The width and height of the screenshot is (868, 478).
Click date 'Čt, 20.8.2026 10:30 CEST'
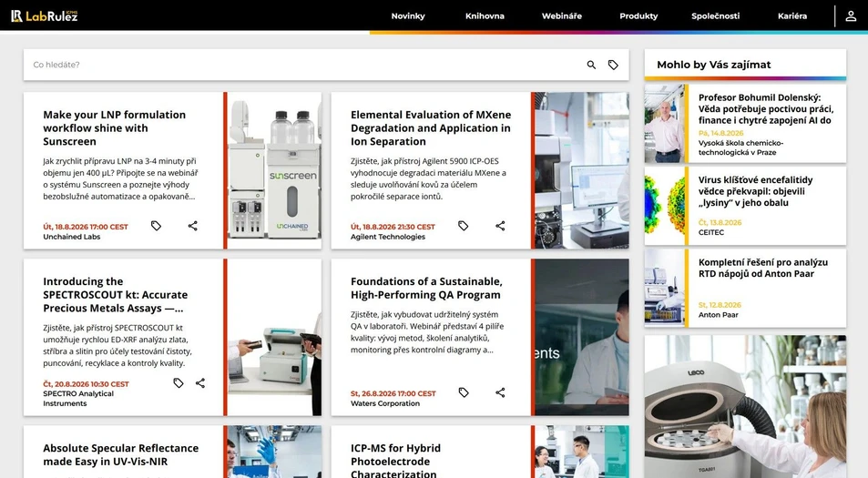(86, 384)
